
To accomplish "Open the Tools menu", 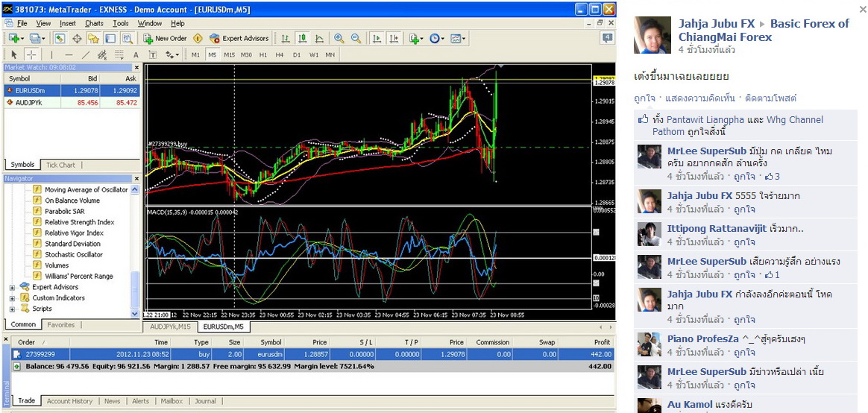I will (121, 23).
